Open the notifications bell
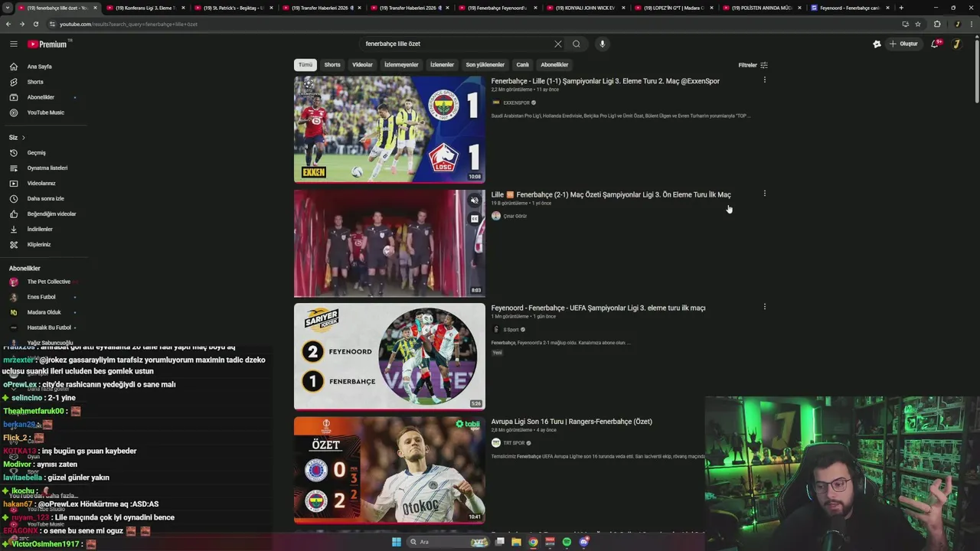 coord(935,44)
